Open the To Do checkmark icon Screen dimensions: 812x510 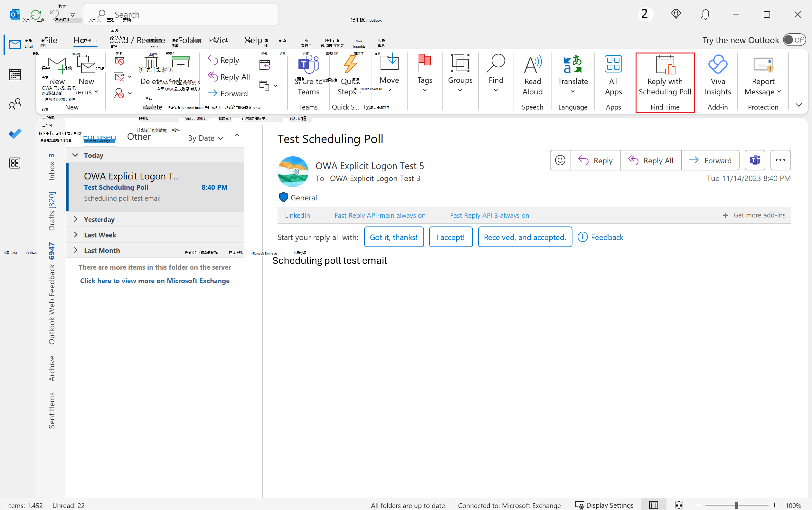[x=15, y=134]
